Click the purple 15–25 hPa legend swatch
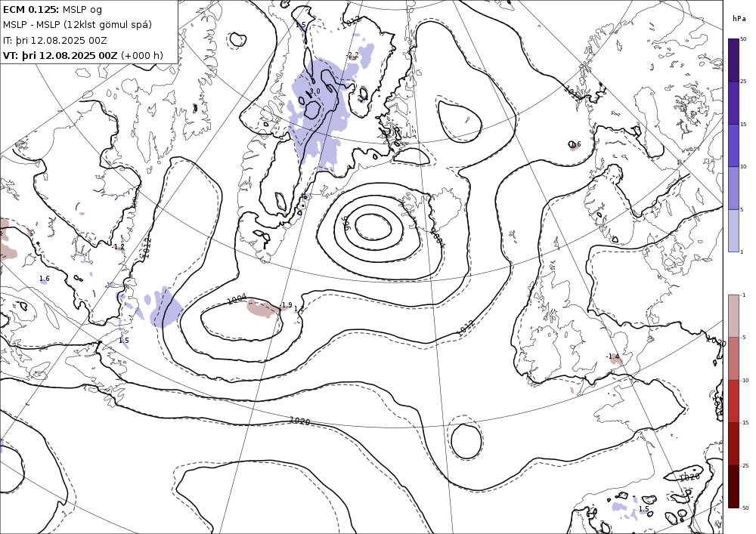The height and width of the screenshot is (534, 756). pyautogui.click(x=733, y=103)
